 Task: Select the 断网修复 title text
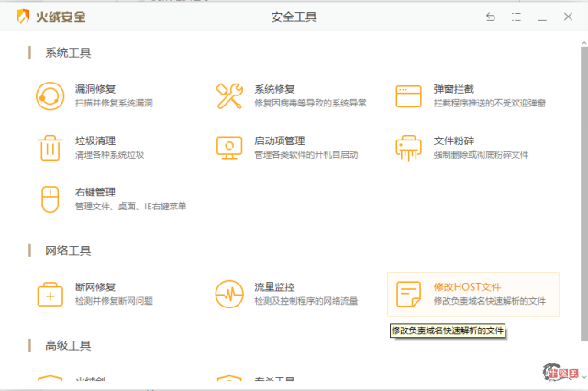click(x=95, y=287)
